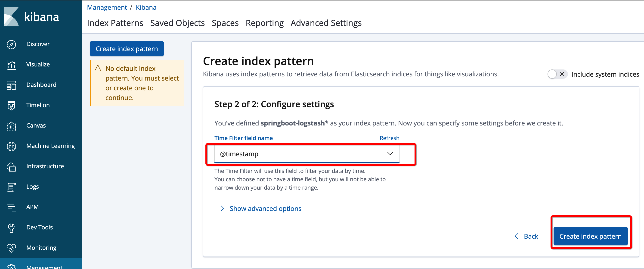
Task: Open Logs via its document icon
Action: (x=11, y=187)
